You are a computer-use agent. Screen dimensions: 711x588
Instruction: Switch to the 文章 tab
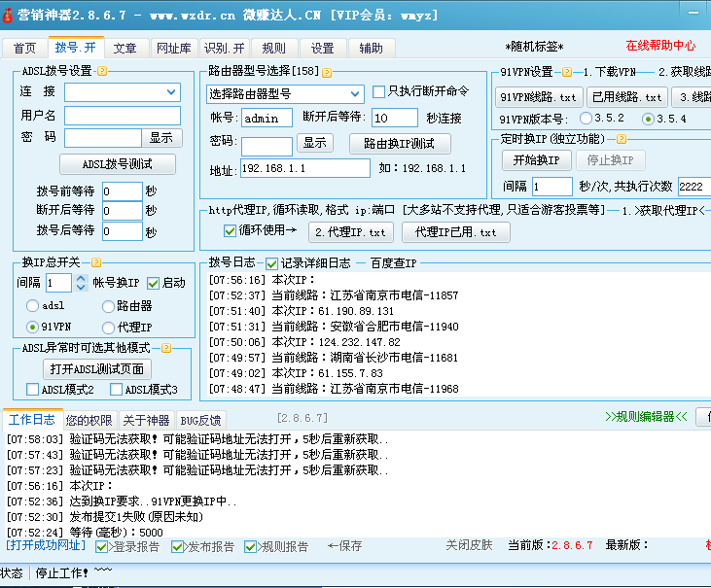[124, 48]
